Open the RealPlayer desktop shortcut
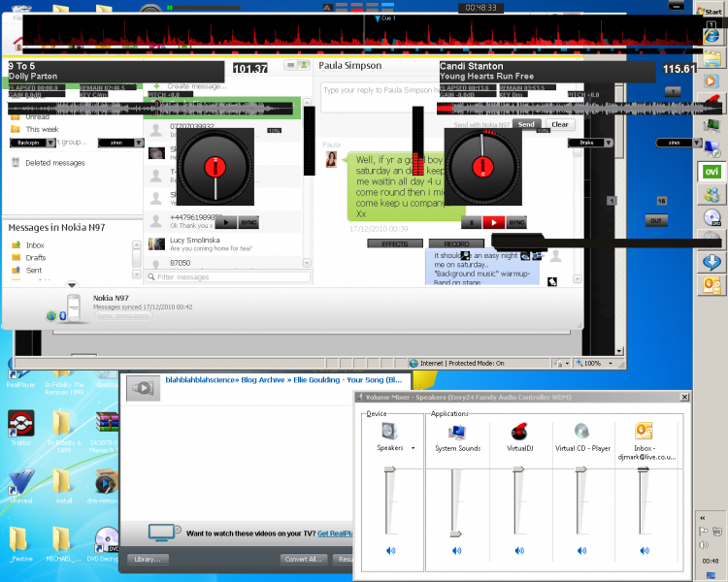The height and width of the screenshot is (582, 728). (x=21, y=377)
